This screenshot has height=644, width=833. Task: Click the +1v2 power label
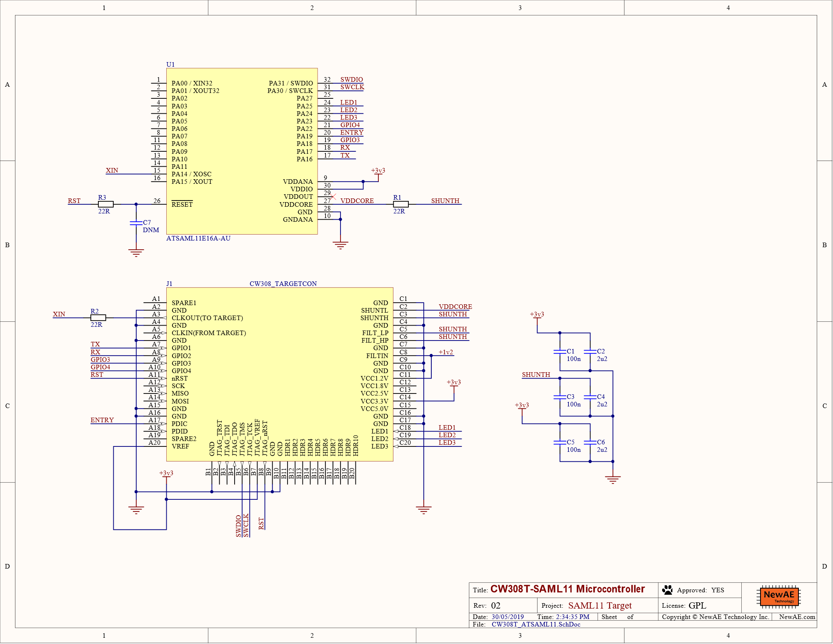pyautogui.click(x=445, y=352)
